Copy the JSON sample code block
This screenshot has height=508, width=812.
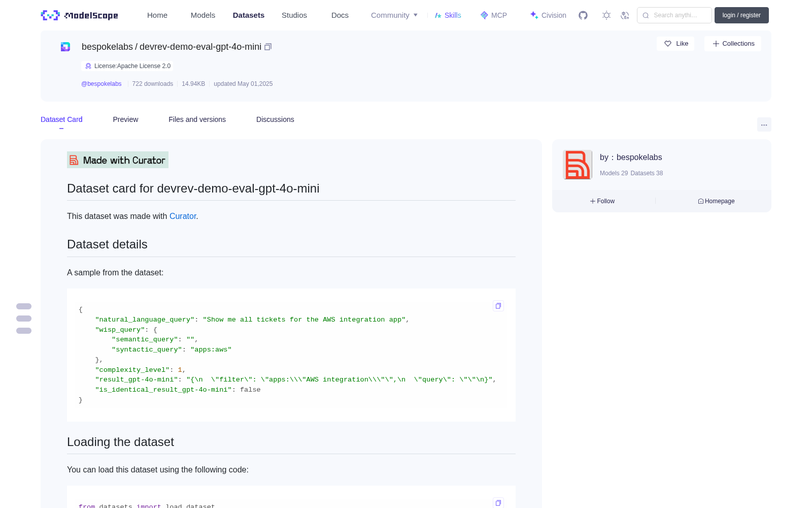(x=498, y=306)
